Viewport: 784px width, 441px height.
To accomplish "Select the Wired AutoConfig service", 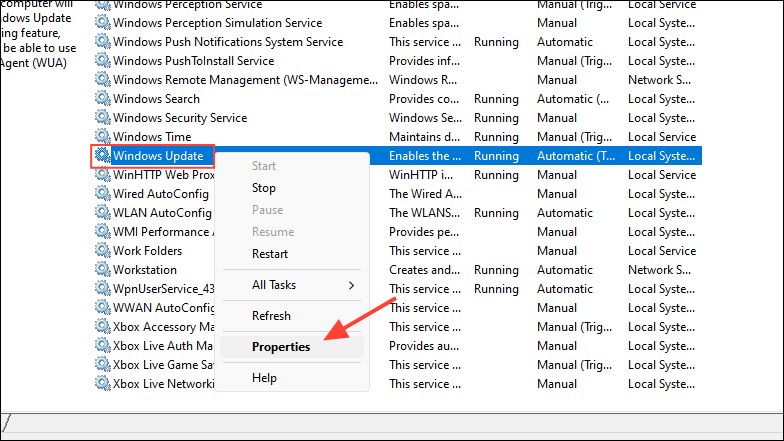I will pyautogui.click(x=160, y=194).
